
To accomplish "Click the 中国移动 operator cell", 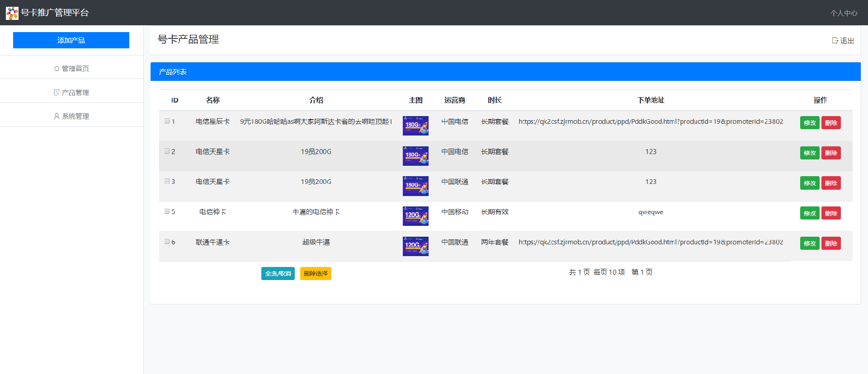I will point(455,212).
